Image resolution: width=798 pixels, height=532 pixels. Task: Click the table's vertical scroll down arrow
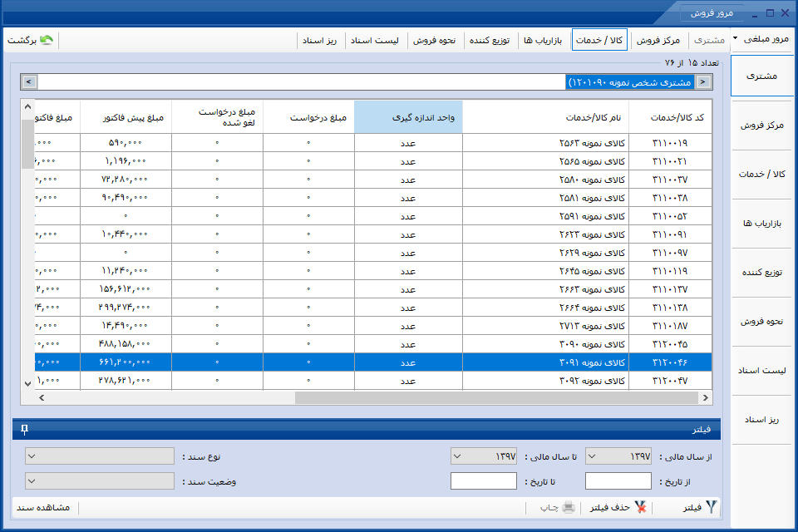click(28, 384)
